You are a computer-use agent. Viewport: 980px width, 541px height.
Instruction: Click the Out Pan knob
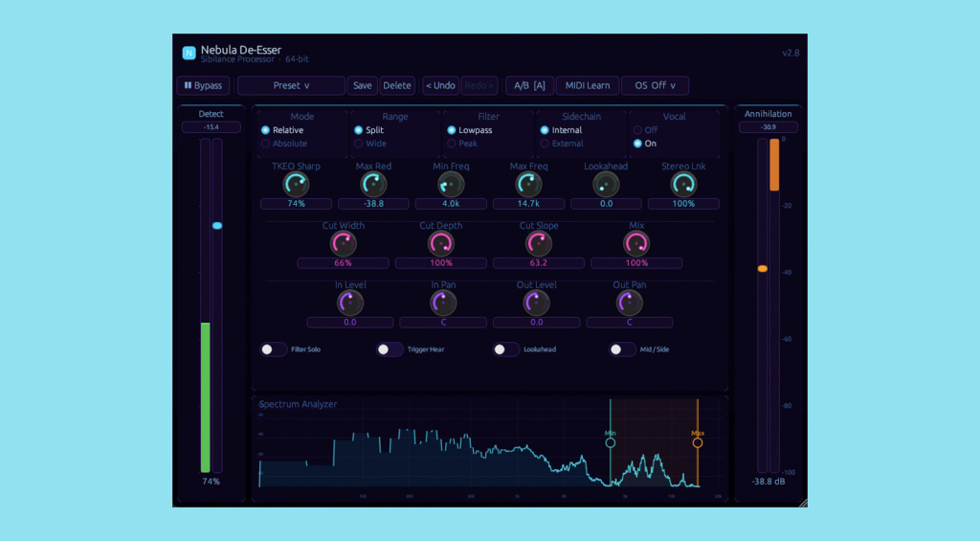tap(630, 304)
